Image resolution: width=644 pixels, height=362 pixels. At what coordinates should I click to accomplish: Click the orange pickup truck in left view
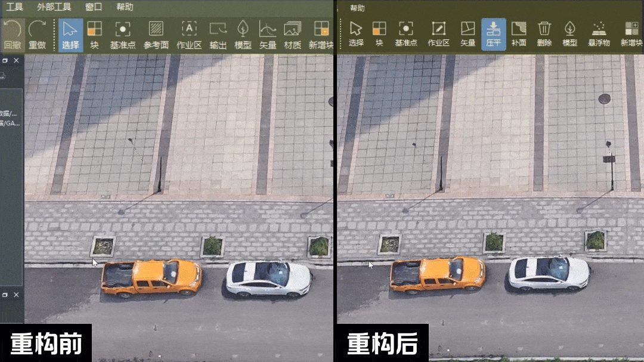coord(150,277)
